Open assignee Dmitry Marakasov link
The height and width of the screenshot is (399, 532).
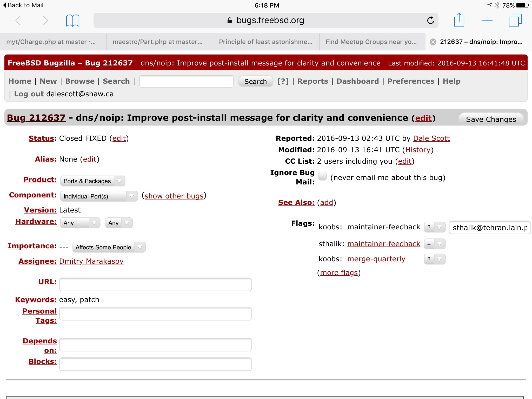(x=91, y=261)
